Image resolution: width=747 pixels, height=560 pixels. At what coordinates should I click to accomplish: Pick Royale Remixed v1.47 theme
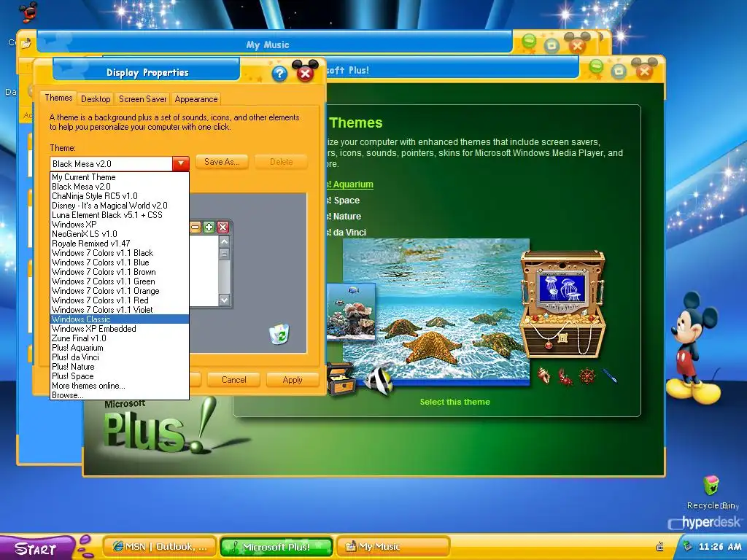pyautogui.click(x=120, y=244)
